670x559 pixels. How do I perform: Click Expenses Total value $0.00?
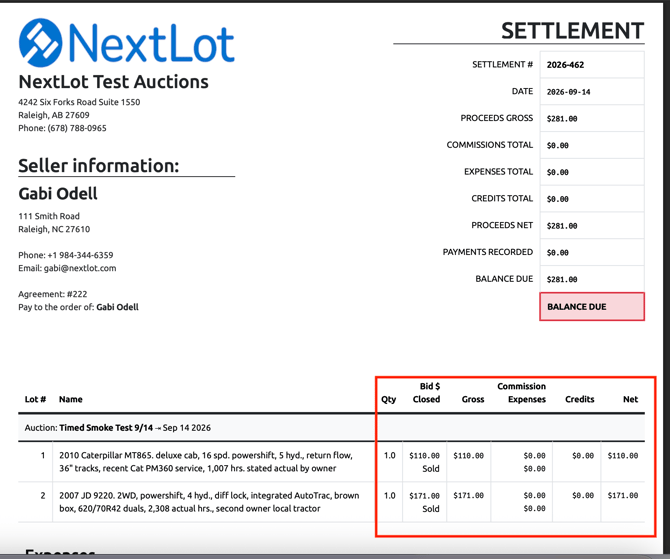pyautogui.click(x=558, y=172)
